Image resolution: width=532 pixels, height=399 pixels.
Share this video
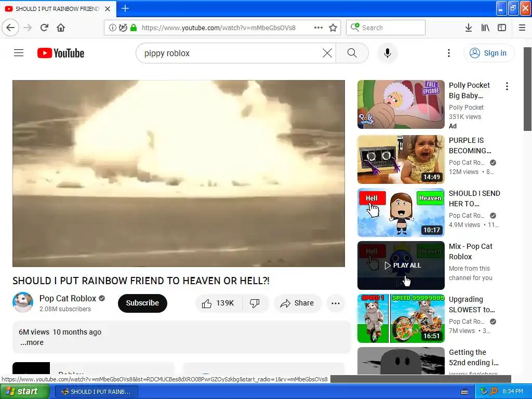click(x=297, y=303)
